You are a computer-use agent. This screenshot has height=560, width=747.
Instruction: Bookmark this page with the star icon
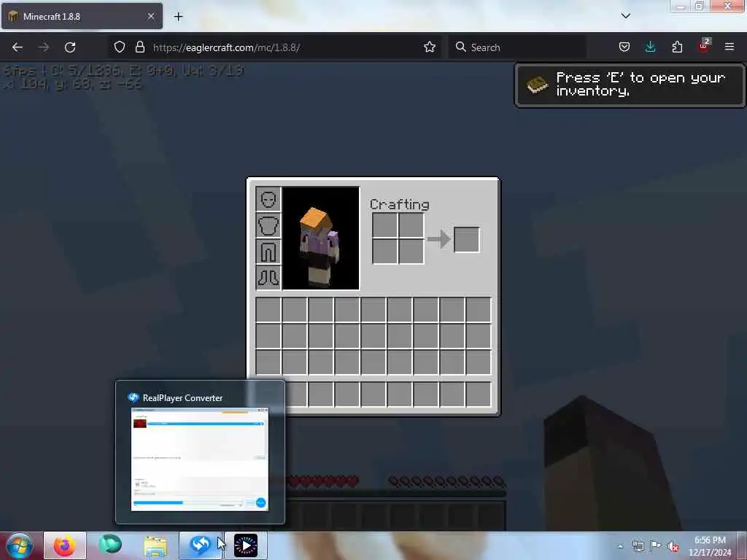click(x=430, y=47)
